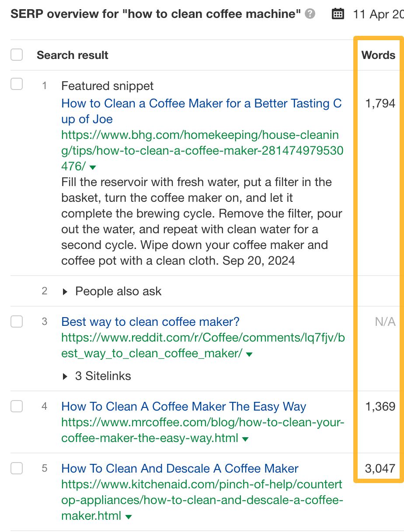Tick the checkbox for the mrcoffee.com result

tap(16, 406)
